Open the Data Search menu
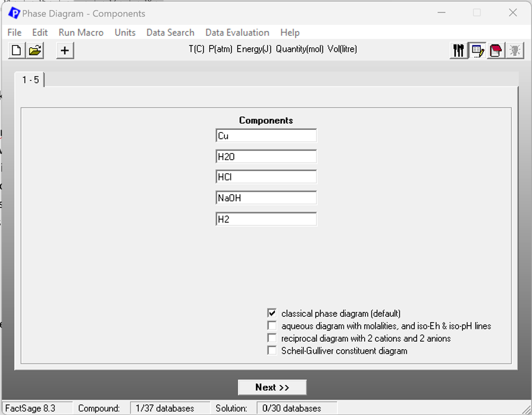The height and width of the screenshot is (415, 532). 170,32
